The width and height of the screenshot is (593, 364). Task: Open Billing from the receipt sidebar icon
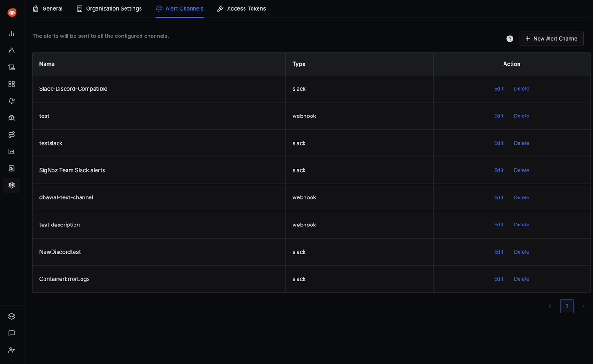[12, 168]
